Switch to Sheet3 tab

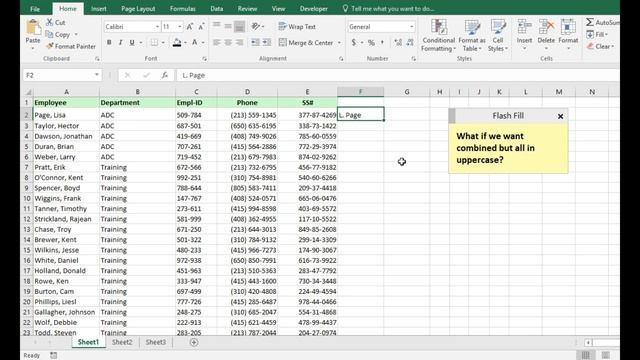(x=156, y=342)
